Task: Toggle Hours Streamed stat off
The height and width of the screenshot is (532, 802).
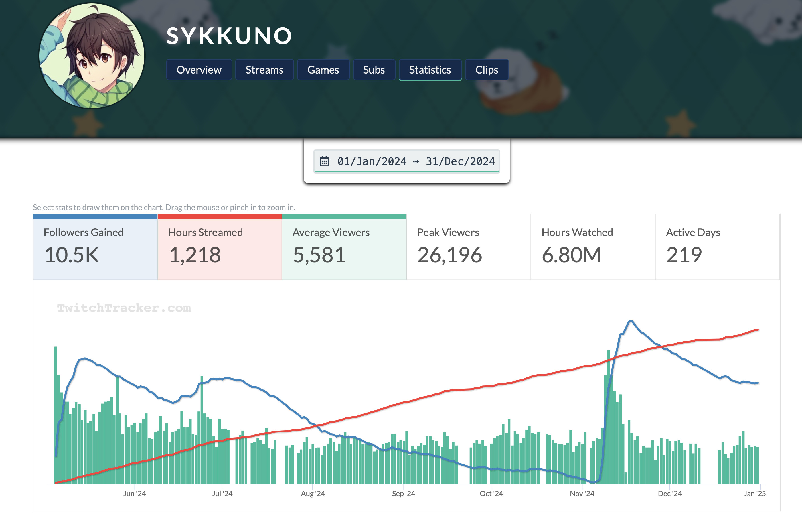Action: (220, 247)
